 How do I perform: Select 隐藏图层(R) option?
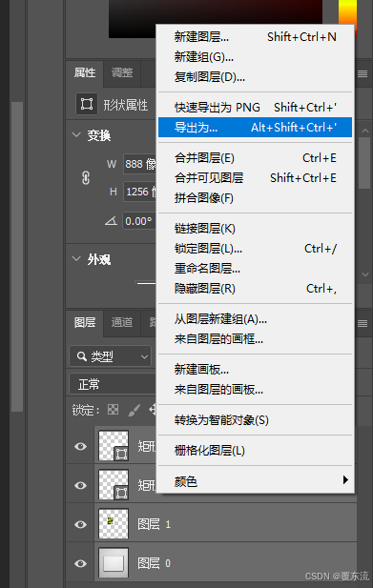(255, 289)
